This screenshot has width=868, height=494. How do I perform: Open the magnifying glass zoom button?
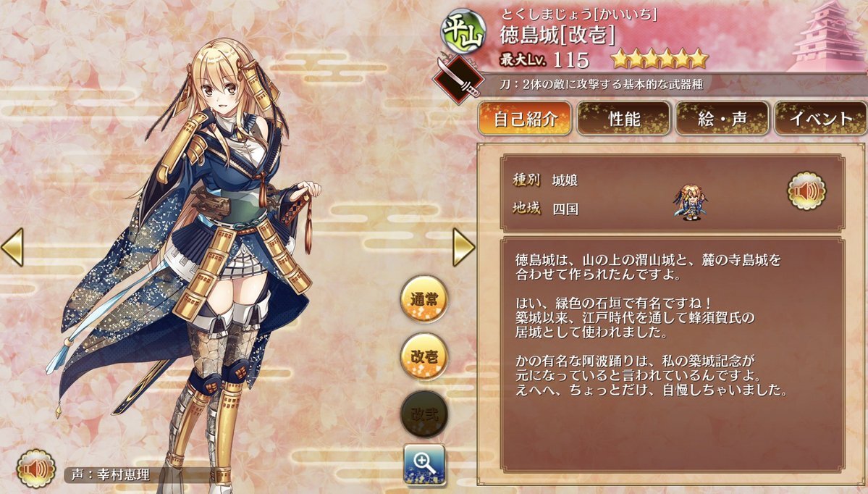tap(425, 464)
